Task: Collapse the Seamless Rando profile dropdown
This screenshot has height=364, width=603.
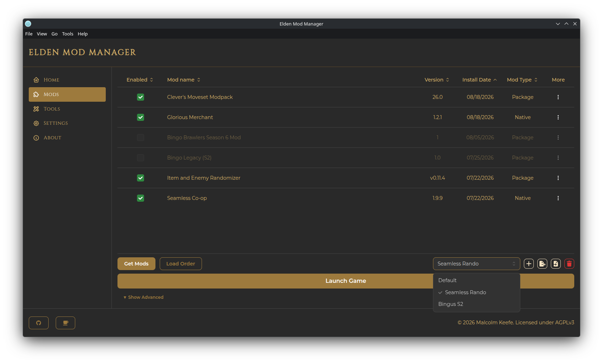Action: (476, 264)
